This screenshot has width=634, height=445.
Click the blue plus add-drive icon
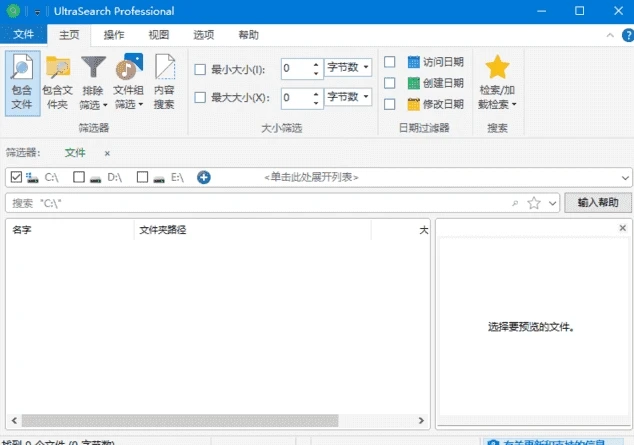pos(204,177)
